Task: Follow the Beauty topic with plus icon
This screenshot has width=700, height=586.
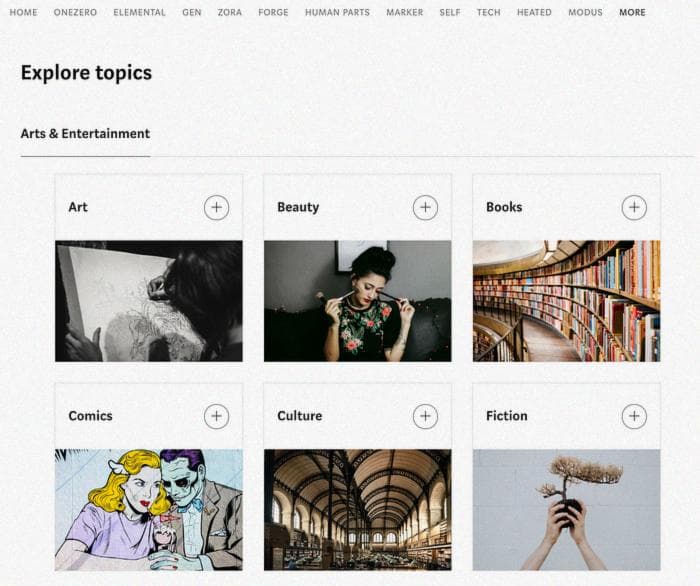Action: coord(425,208)
